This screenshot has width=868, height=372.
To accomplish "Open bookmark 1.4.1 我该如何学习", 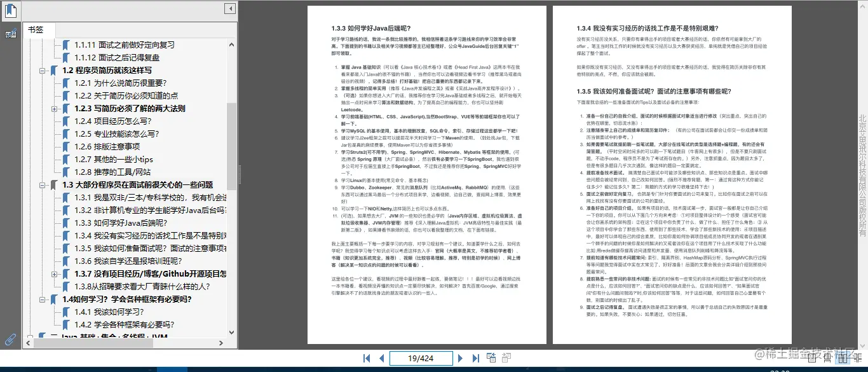I will [109, 312].
